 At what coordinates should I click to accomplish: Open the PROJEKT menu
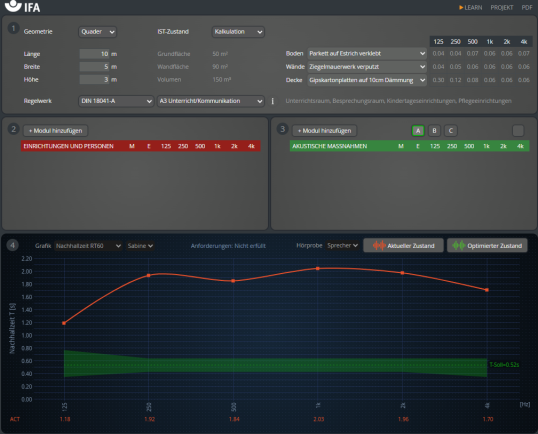(502, 8)
